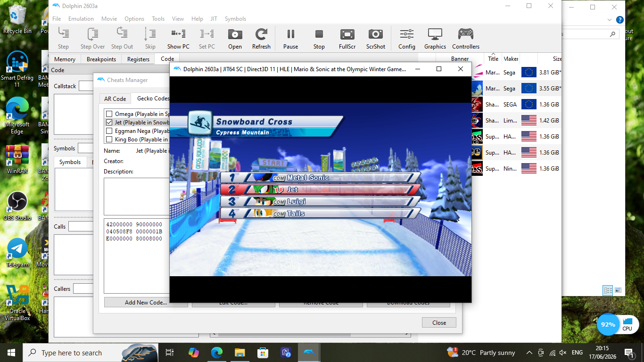Click the gecko code text area
644x362 pixels.
137,256
